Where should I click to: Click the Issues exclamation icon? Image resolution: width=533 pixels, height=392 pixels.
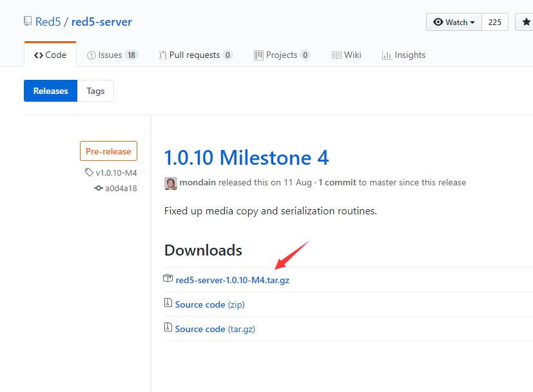91,55
